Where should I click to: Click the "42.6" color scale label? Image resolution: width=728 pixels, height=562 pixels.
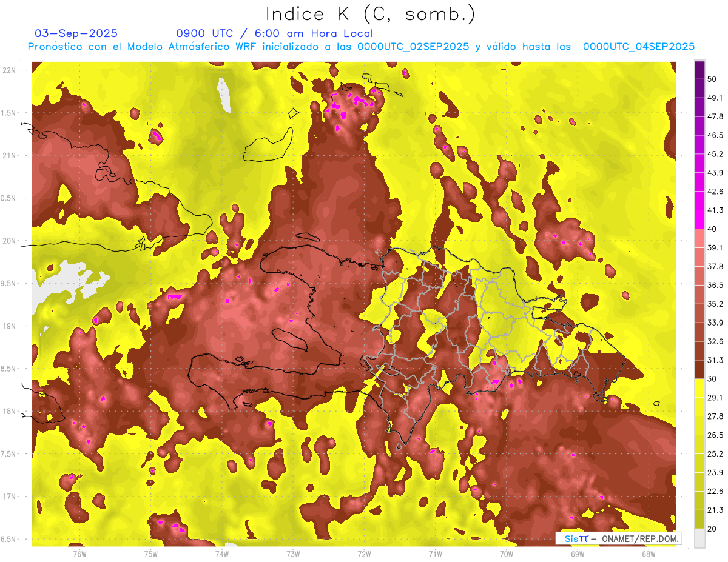[715, 192]
